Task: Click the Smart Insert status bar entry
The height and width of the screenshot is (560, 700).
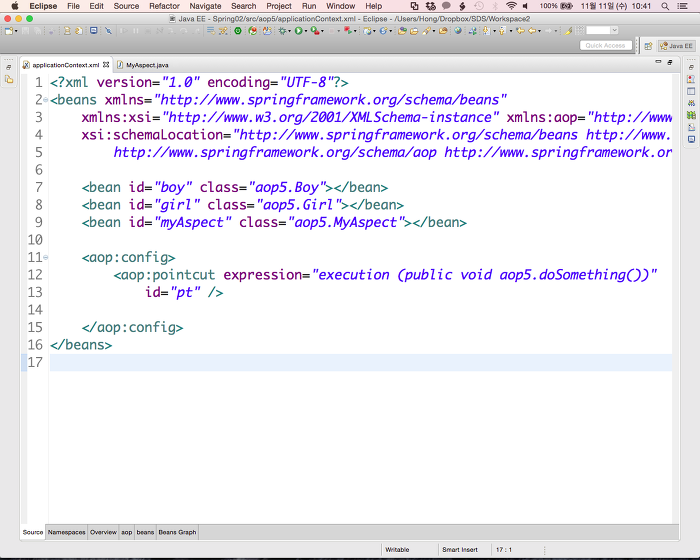Action: (460, 550)
